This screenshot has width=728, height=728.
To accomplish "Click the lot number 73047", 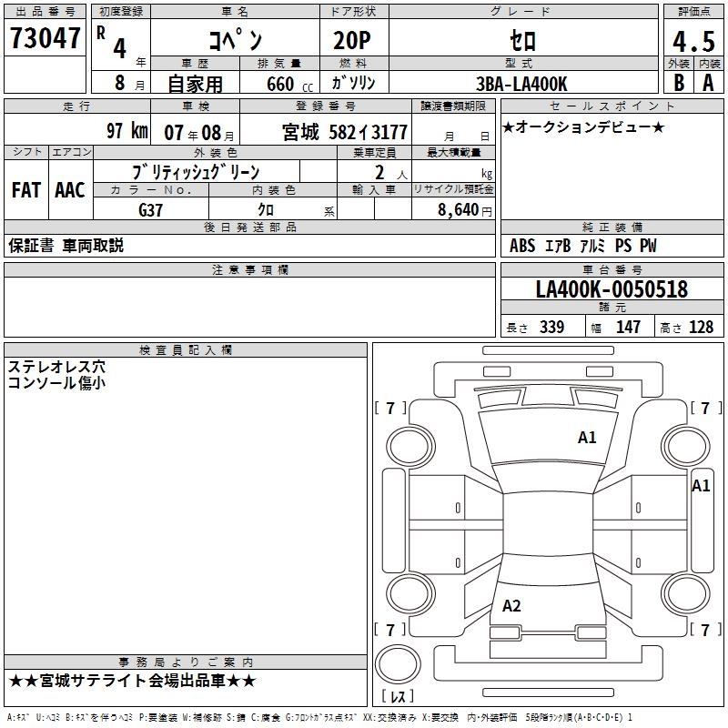I will [45, 38].
